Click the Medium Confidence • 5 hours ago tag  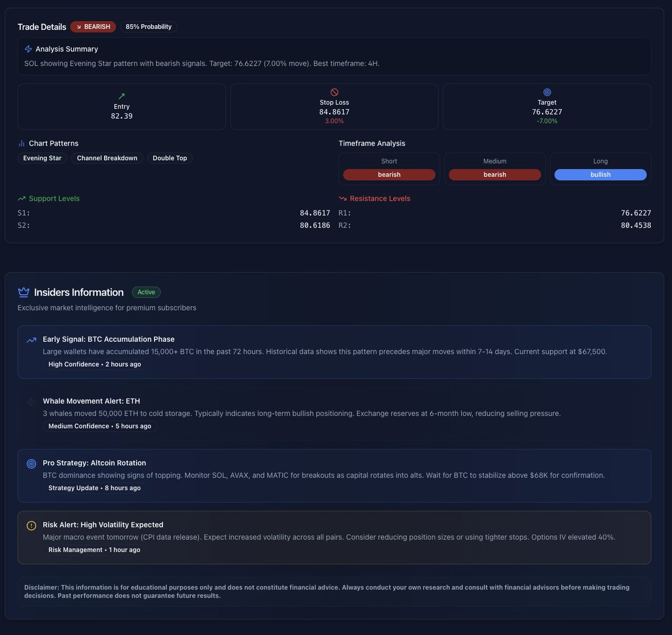pyautogui.click(x=100, y=426)
